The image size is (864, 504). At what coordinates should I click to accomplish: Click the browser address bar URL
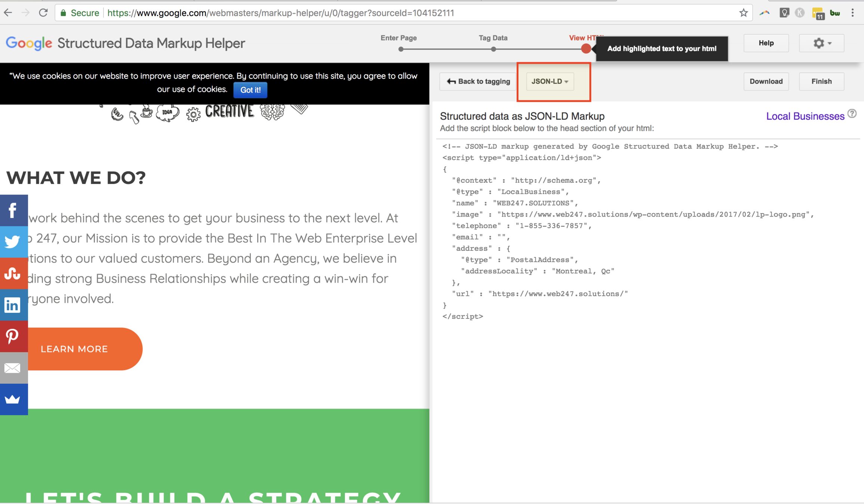(x=280, y=13)
